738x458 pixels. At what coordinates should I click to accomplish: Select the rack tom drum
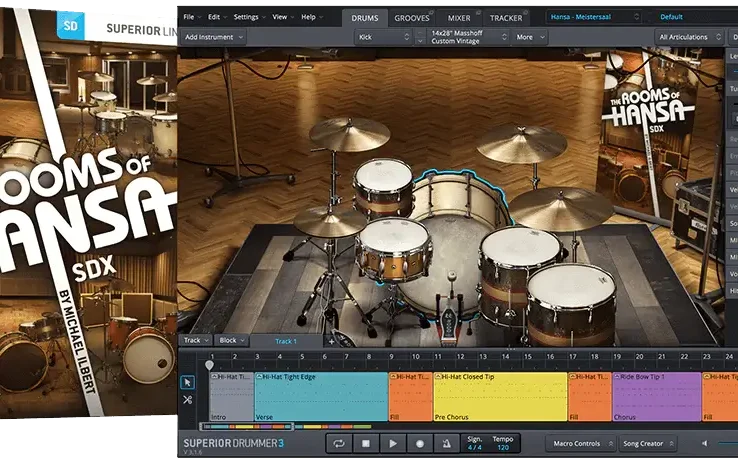coord(384,188)
